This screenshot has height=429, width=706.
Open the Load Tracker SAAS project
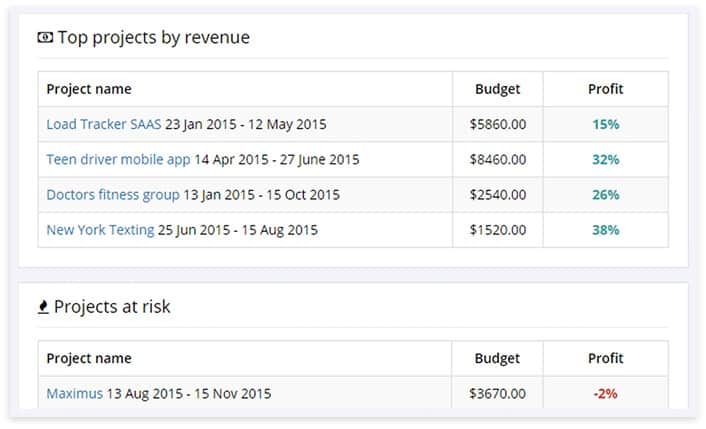[101, 125]
